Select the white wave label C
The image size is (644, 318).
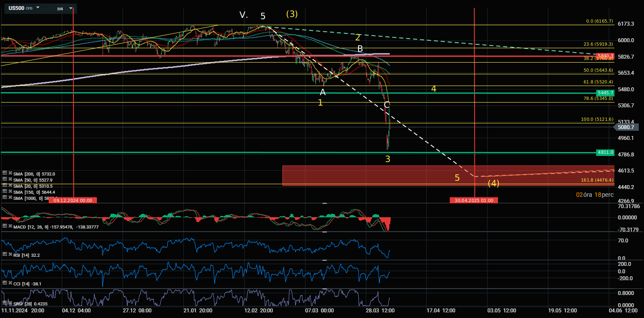[387, 104]
